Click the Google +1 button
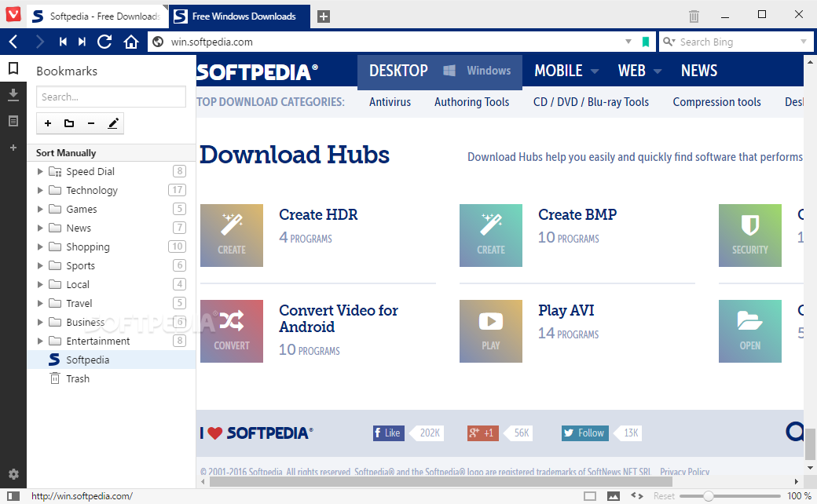This screenshot has width=817, height=504. pos(483,433)
